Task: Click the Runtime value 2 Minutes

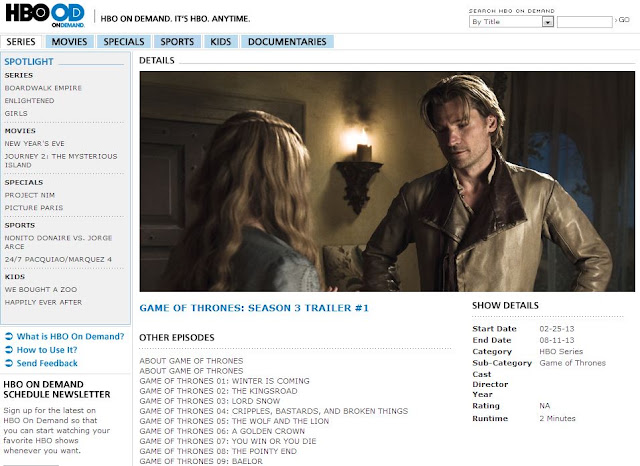Action: tap(557, 419)
